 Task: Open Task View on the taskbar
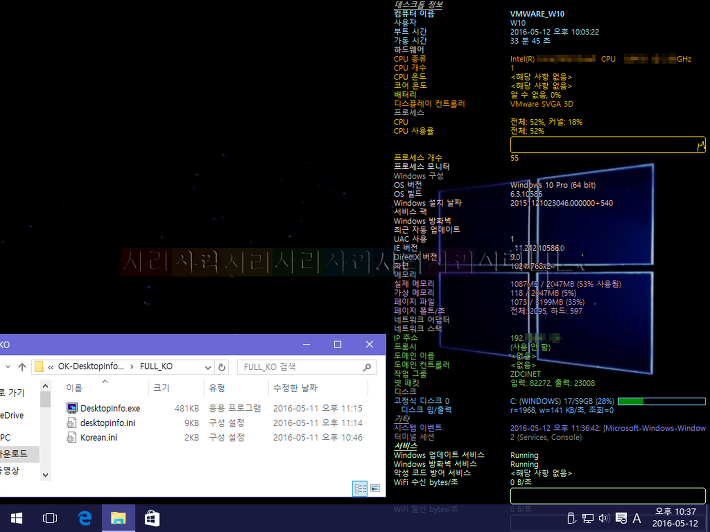pyautogui.click(x=50, y=518)
